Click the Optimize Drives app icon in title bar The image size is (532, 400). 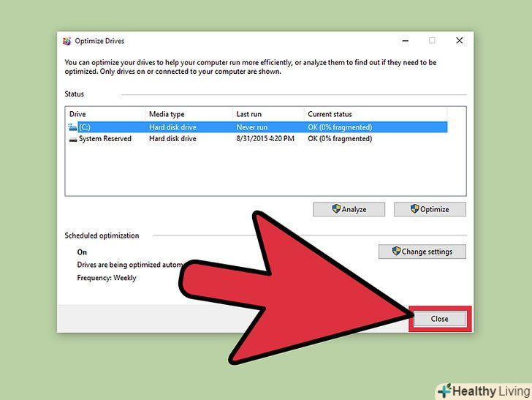(x=66, y=41)
